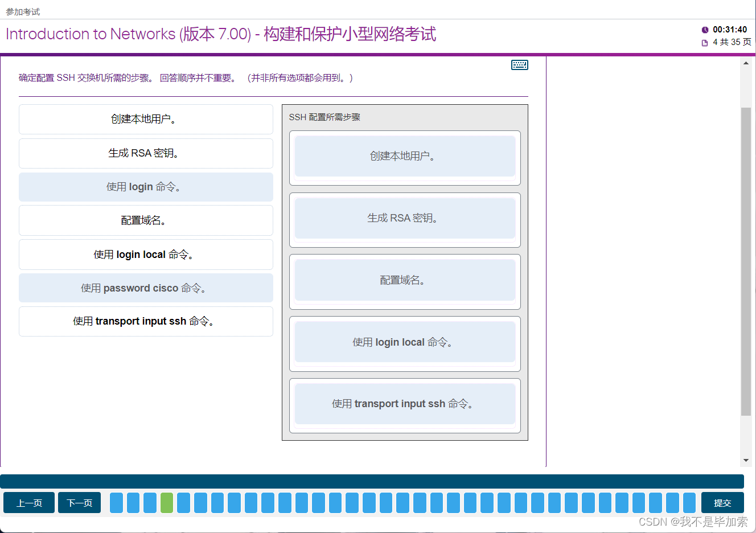Jump to the last page indicator square
Viewport: 756px width, 533px height.
[x=689, y=503]
